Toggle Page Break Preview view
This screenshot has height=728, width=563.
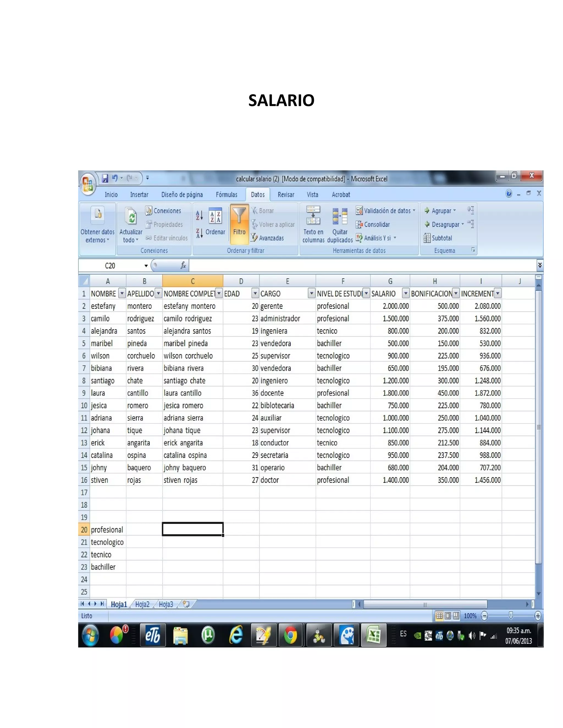[x=456, y=616]
